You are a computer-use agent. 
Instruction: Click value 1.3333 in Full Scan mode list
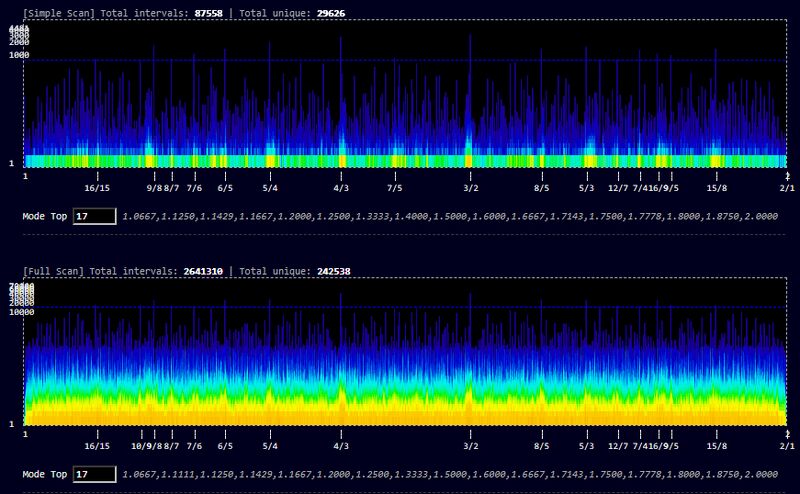[x=413, y=475]
